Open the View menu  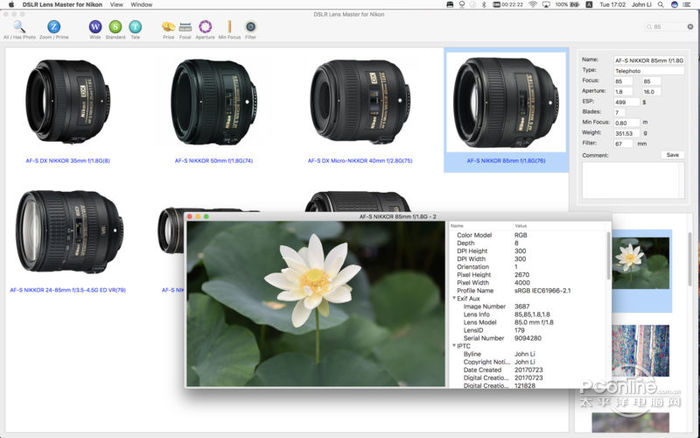coord(117,4)
